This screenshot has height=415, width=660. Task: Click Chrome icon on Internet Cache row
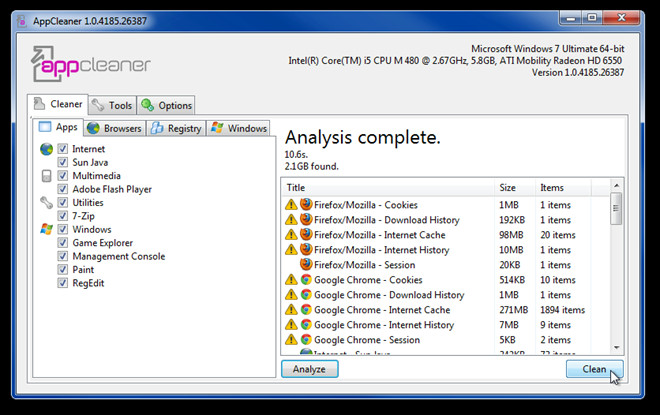click(x=306, y=310)
